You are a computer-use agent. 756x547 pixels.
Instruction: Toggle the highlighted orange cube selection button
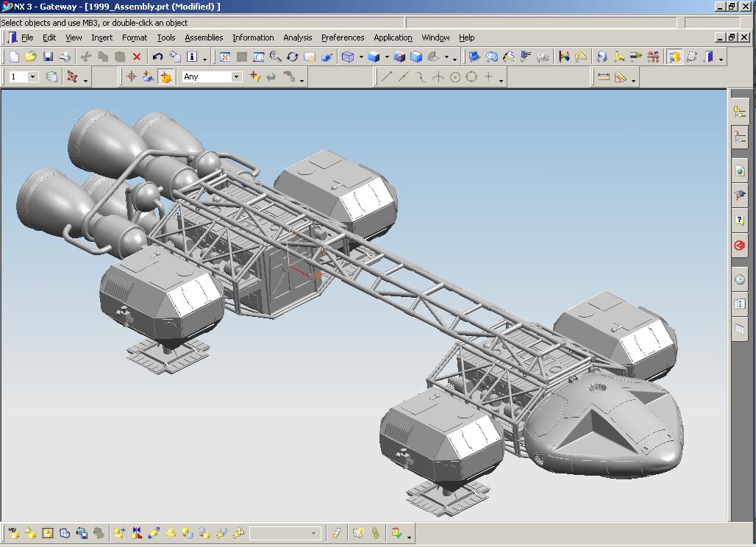pos(165,76)
